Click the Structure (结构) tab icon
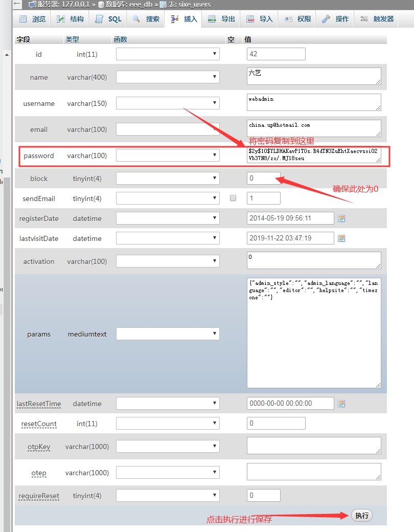414x532 pixels. click(x=61, y=19)
